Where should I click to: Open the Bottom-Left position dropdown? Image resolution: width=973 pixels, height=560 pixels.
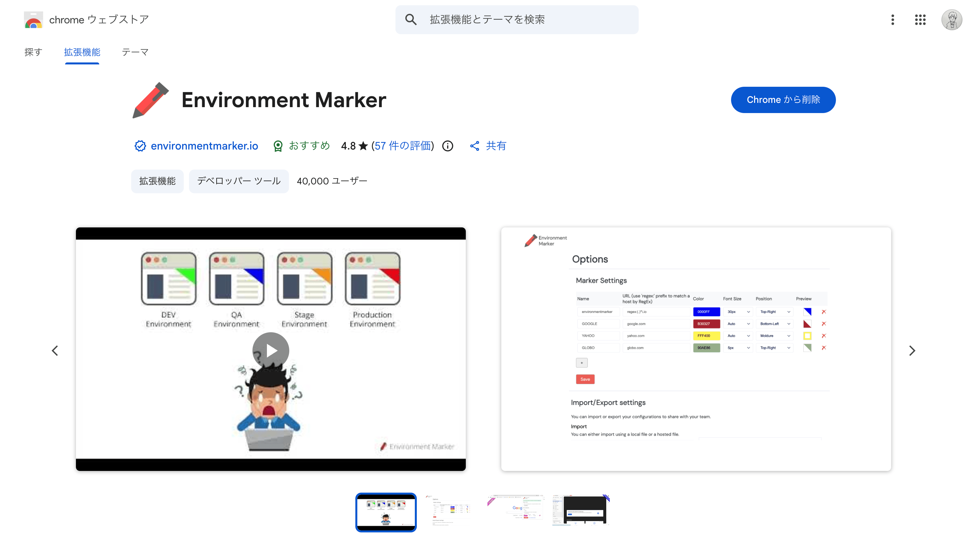point(774,324)
